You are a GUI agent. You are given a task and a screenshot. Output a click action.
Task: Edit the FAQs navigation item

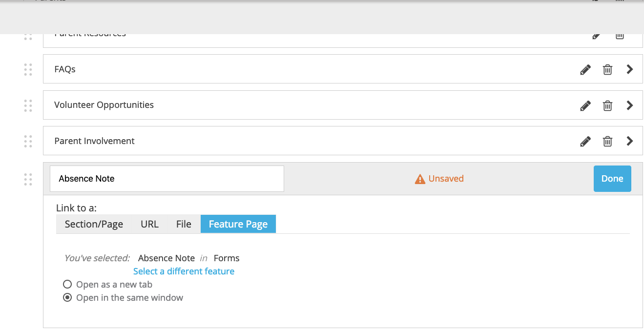tap(585, 69)
